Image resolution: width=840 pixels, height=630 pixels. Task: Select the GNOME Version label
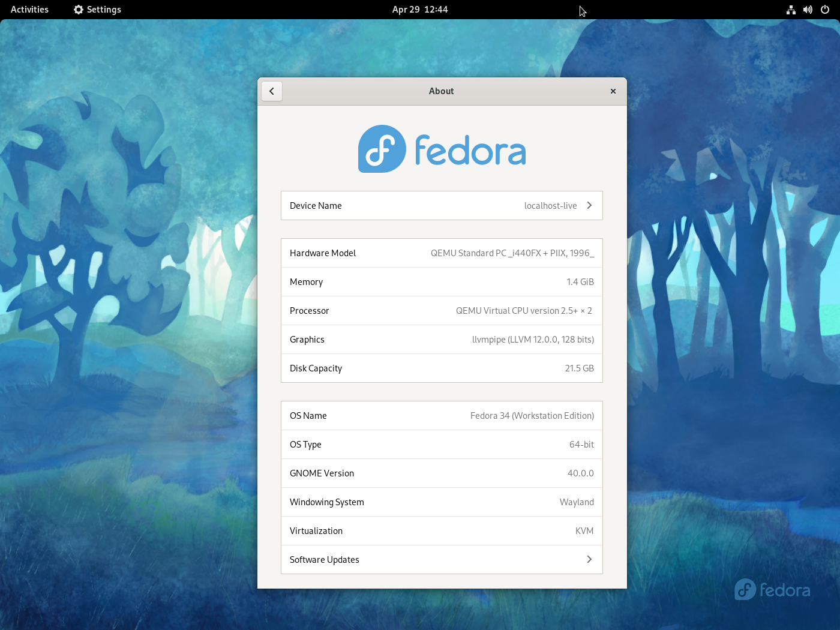[322, 473]
